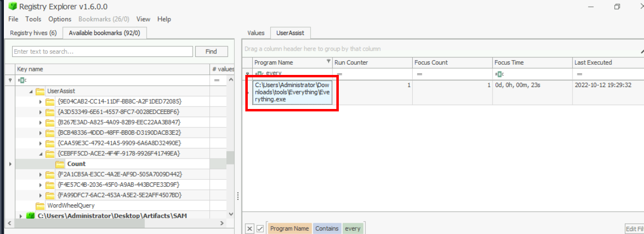The width and height of the screenshot is (644, 234).
Task: Click the Program Name filter condition tag
Action: [x=289, y=228]
